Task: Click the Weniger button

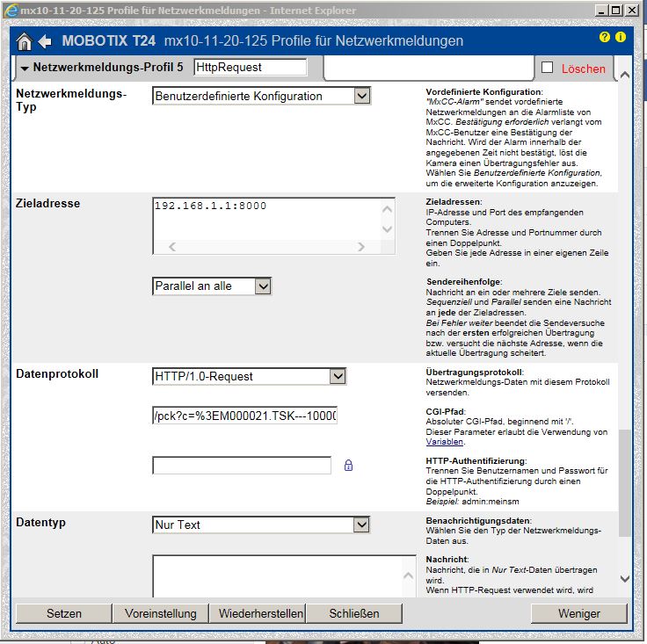Action: [x=578, y=613]
